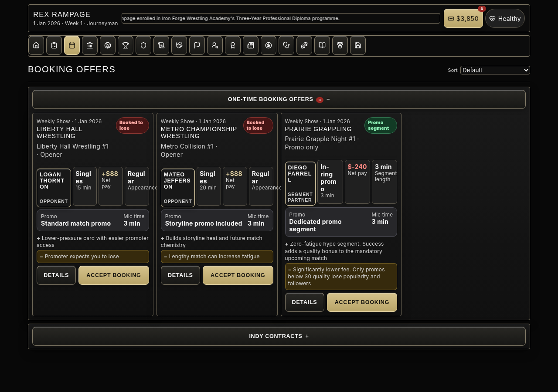
Task: Open the handshake icon
Action: click(x=179, y=45)
